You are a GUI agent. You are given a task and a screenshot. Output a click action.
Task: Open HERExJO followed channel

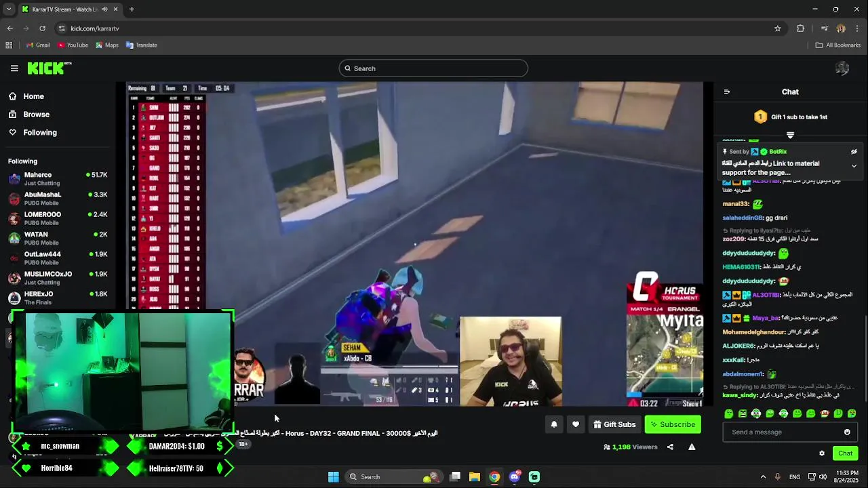(x=58, y=298)
